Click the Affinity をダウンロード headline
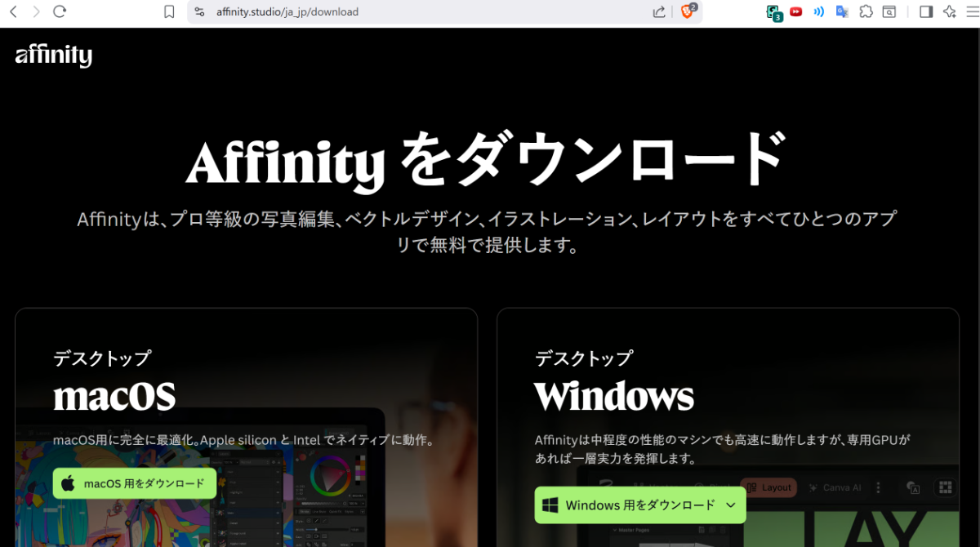Image resolution: width=980 pixels, height=547 pixels. click(487, 160)
